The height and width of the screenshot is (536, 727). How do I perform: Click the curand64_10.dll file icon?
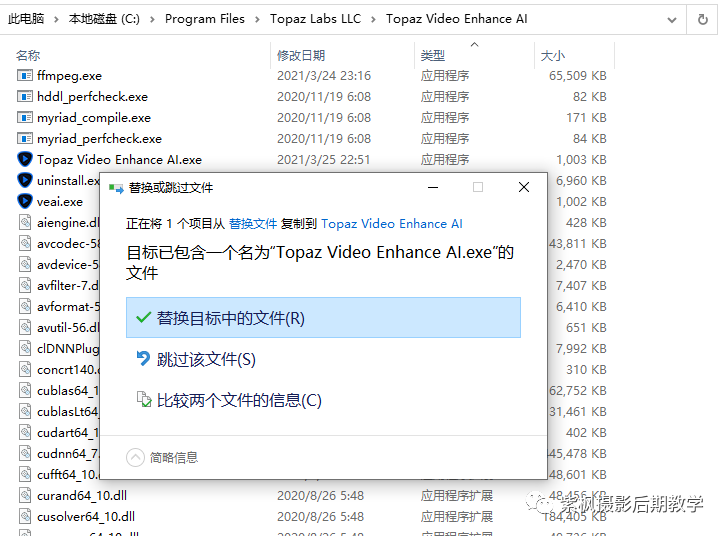[25, 495]
